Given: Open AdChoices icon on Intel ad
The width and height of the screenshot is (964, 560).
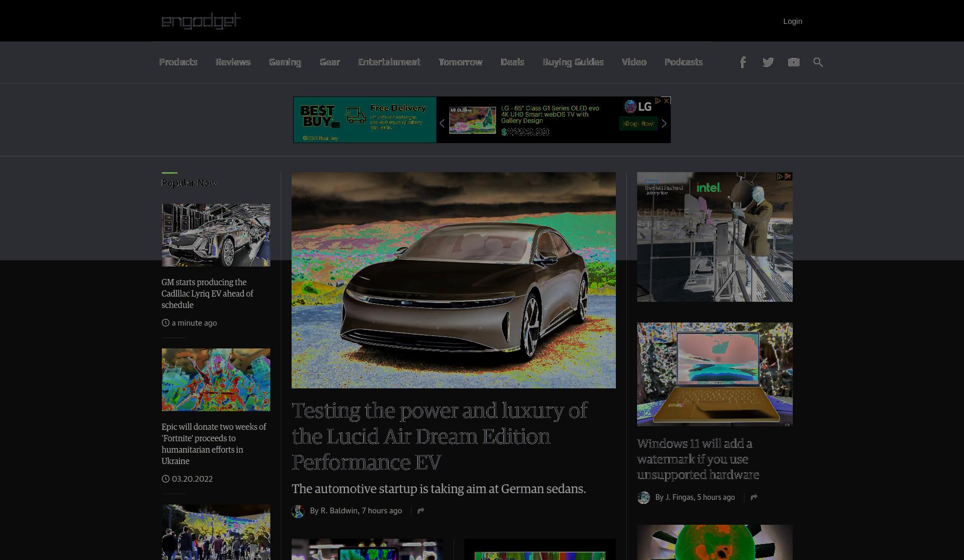Looking at the screenshot, I should (780, 176).
